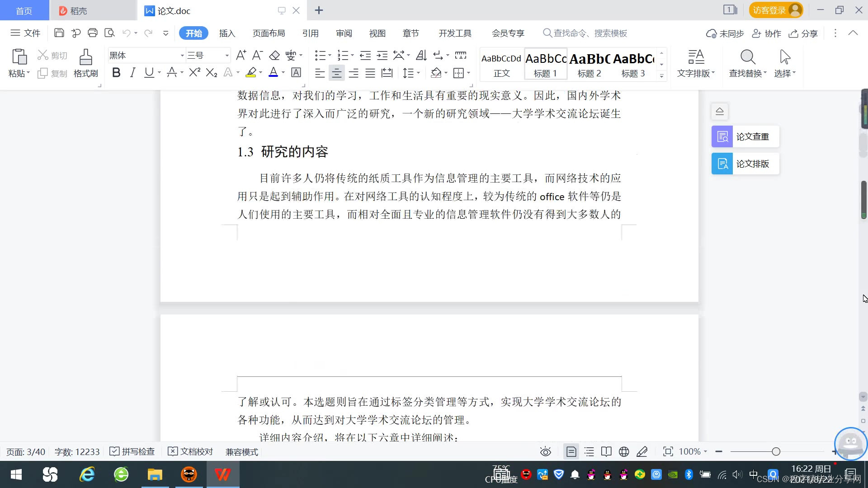Toggle 文档校对 in status bar
Screen dimensions: 868x488
click(x=190, y=451)
